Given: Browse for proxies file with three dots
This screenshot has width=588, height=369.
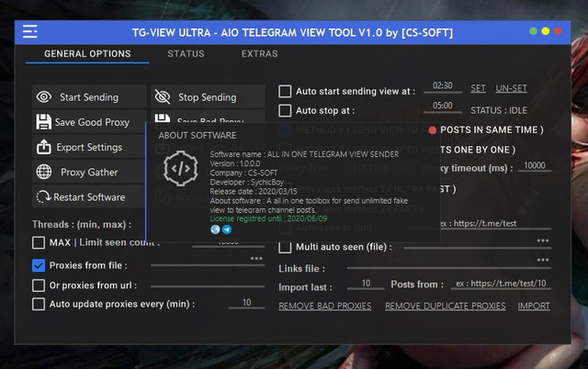Looking at the screenshot, I should click(256, 259).
